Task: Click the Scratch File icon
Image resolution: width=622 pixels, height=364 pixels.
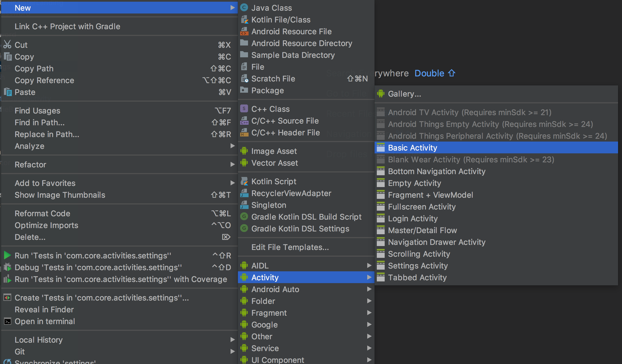Action: (244, 78)
